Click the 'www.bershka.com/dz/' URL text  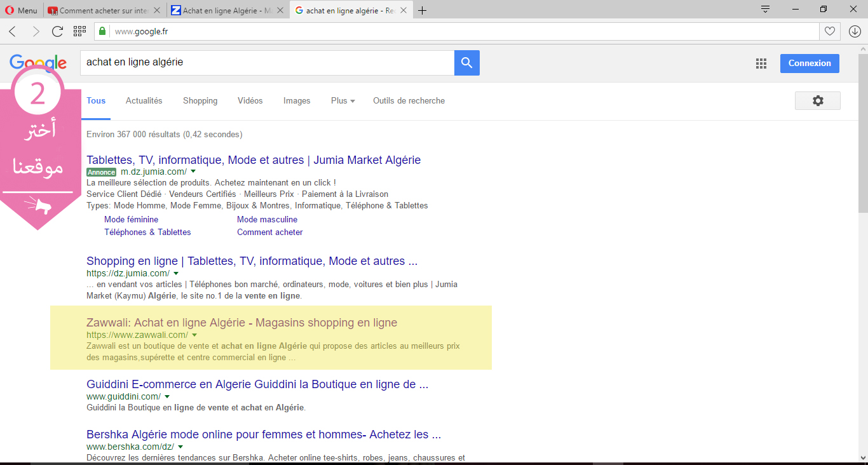[x=130, y=447]
